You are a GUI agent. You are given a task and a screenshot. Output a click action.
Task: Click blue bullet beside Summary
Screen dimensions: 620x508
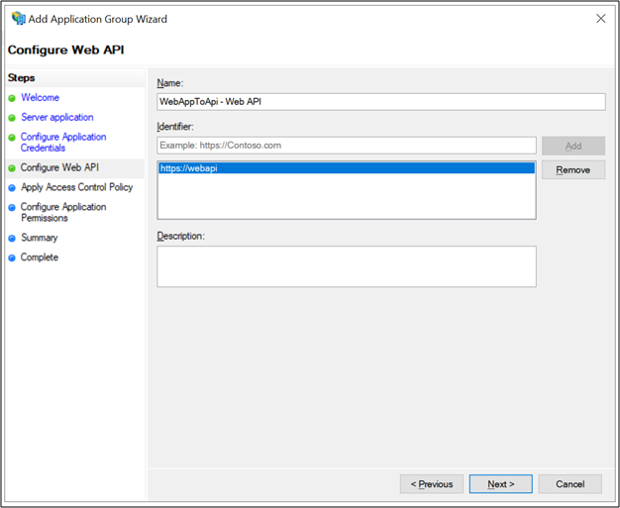(12, 238)
